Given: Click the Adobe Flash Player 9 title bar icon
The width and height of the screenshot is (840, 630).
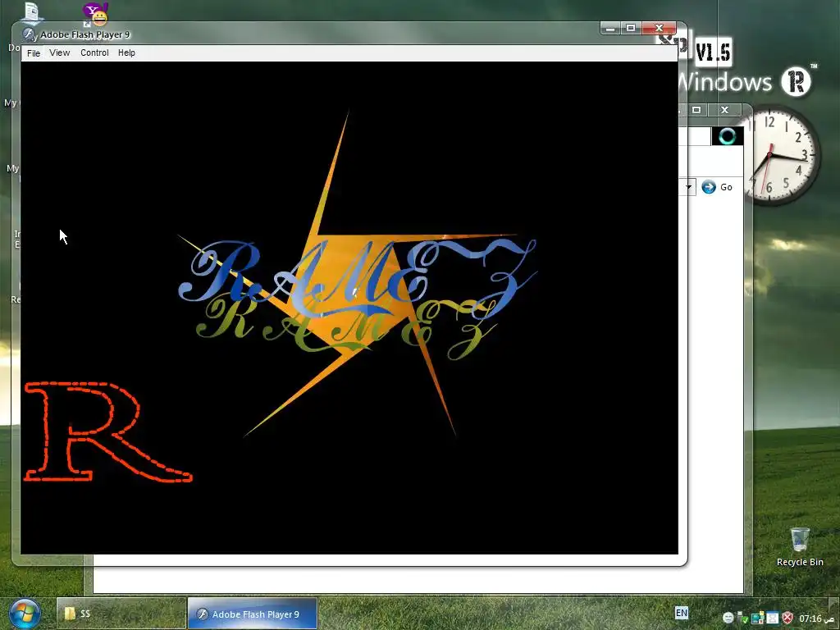Looking at the screenshot, I should (29, 34).
